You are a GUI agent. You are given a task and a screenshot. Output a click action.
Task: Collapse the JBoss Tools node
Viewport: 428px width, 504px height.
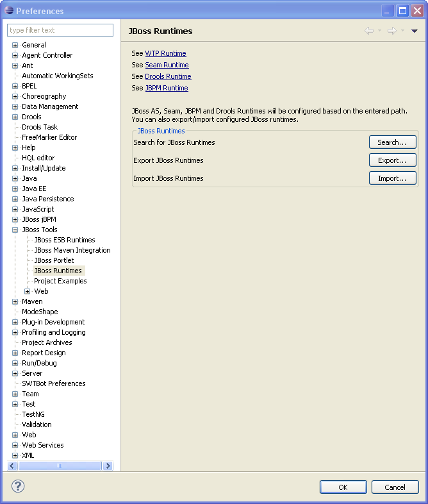pyautogui.click(x=15, y=230)
